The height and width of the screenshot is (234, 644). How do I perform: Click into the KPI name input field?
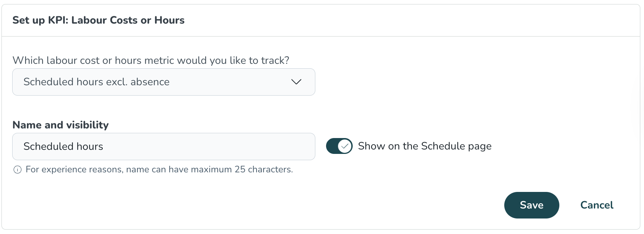click(163, 147)
